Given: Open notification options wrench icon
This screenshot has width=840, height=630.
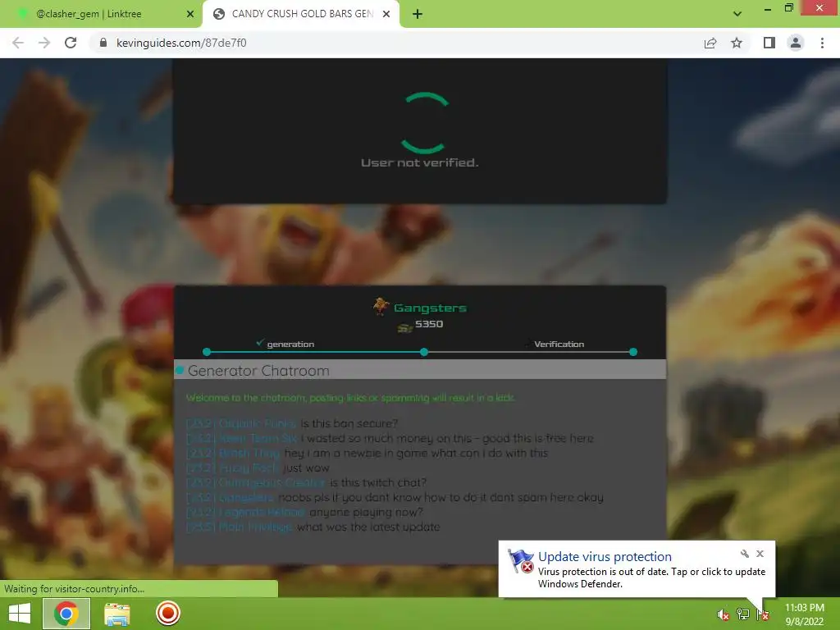Looking at the screenshot, I should [x=745, y=554].
